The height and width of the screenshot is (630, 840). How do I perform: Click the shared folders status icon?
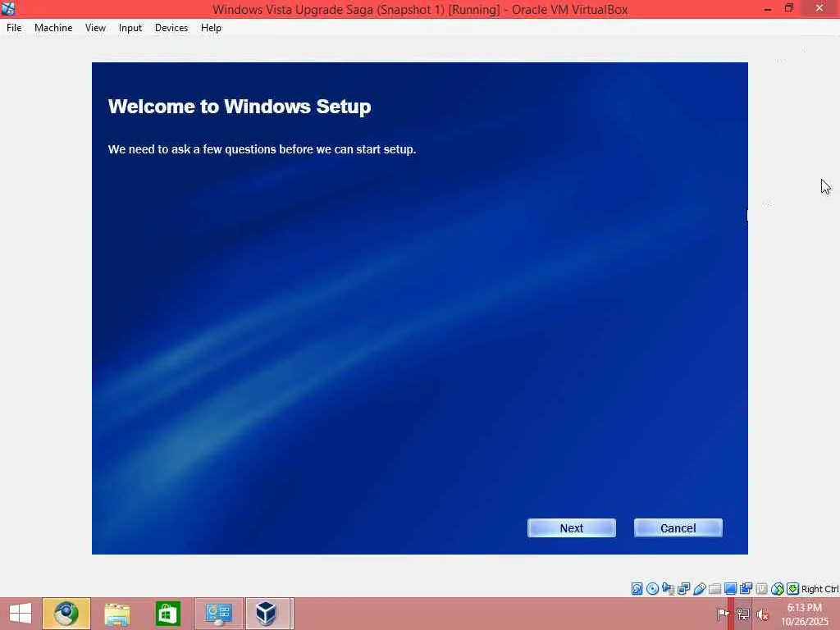pyautogui.click(x=714, y=589)
